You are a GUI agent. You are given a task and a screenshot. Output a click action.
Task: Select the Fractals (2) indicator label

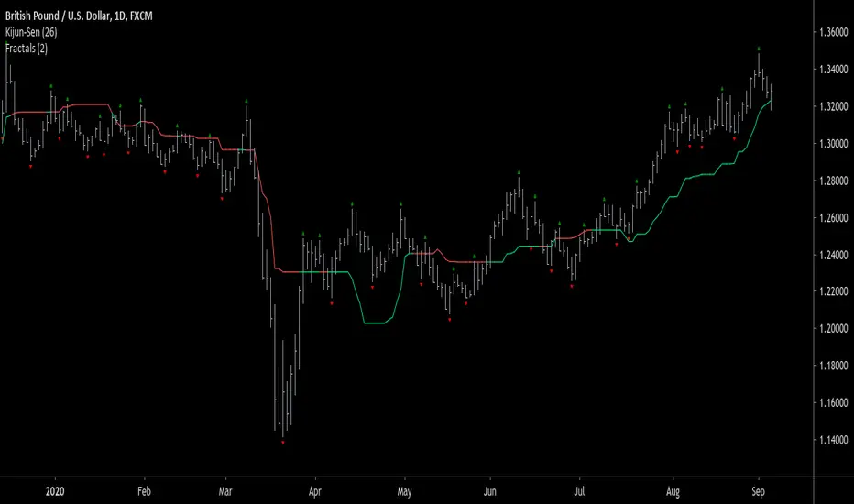click(27, 49)
